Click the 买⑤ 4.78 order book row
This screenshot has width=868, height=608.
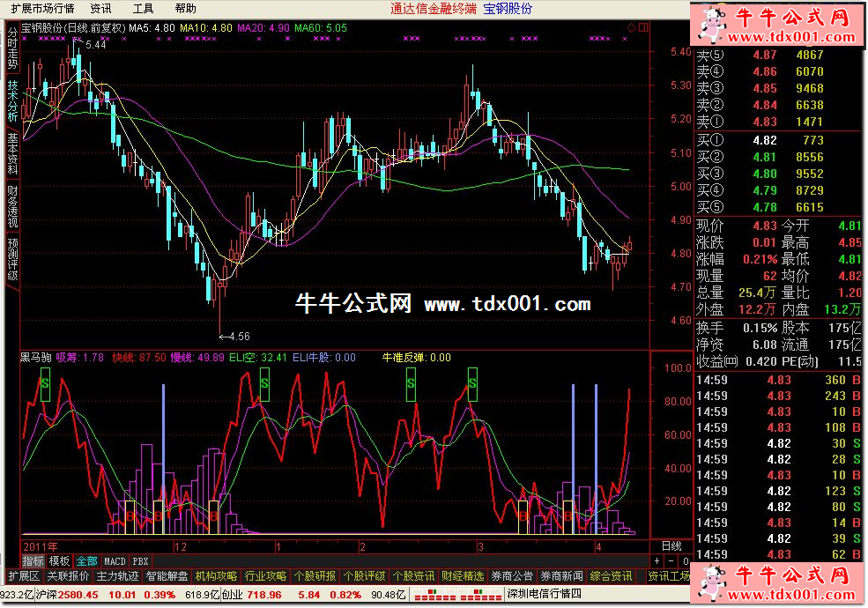click(778, 207)
